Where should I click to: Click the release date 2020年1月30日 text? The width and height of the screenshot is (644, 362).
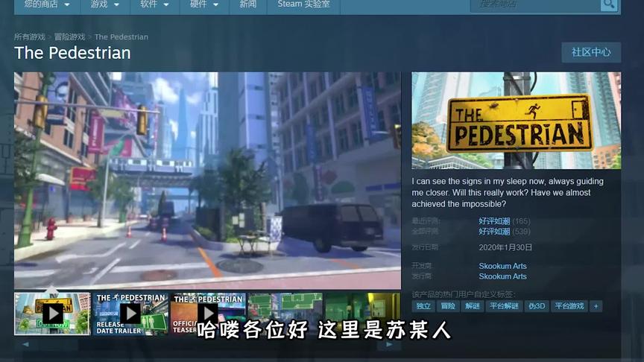point(505,247)
